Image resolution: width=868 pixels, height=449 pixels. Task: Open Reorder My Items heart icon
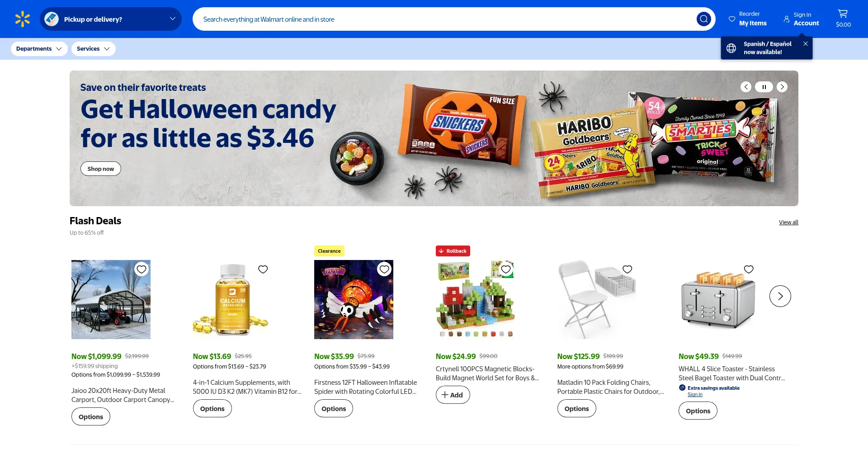point(732,19)
